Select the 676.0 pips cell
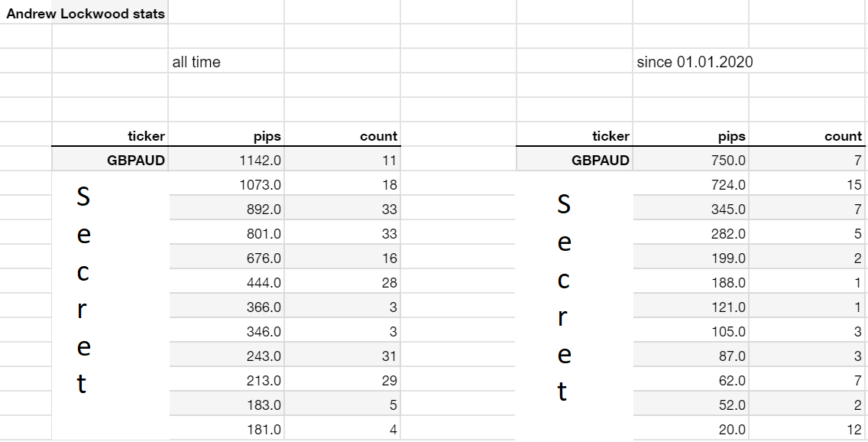 point(226,258)
